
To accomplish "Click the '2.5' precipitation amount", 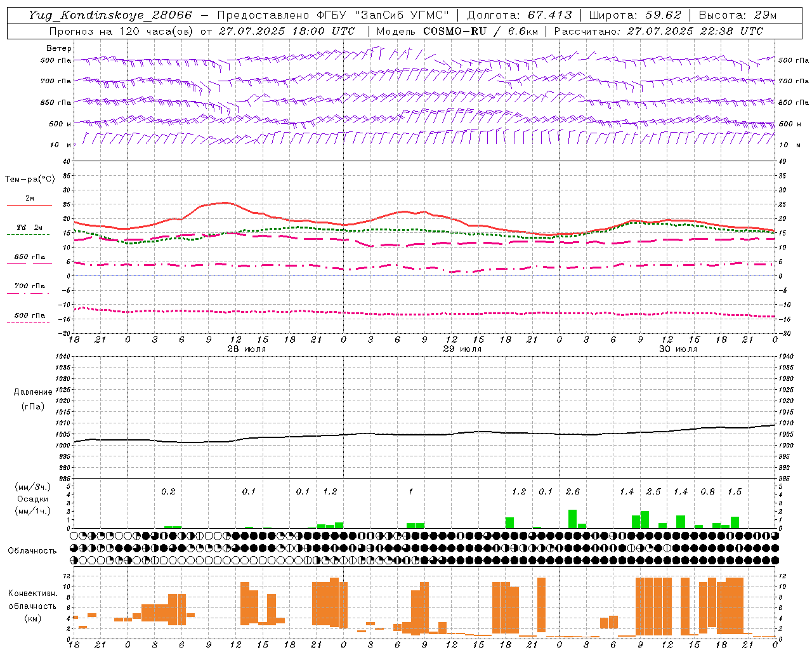I will [653, 491].
